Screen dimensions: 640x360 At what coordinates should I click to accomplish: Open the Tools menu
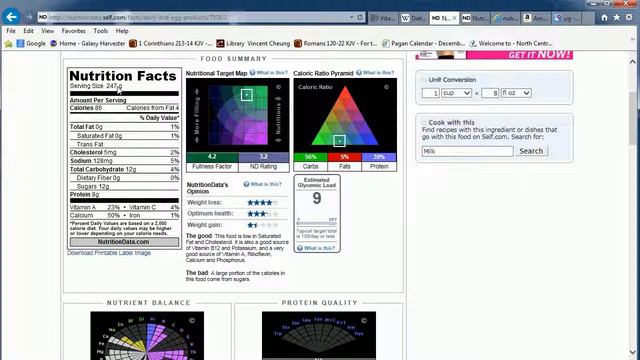pyautogui.click(x=100, y=31)
